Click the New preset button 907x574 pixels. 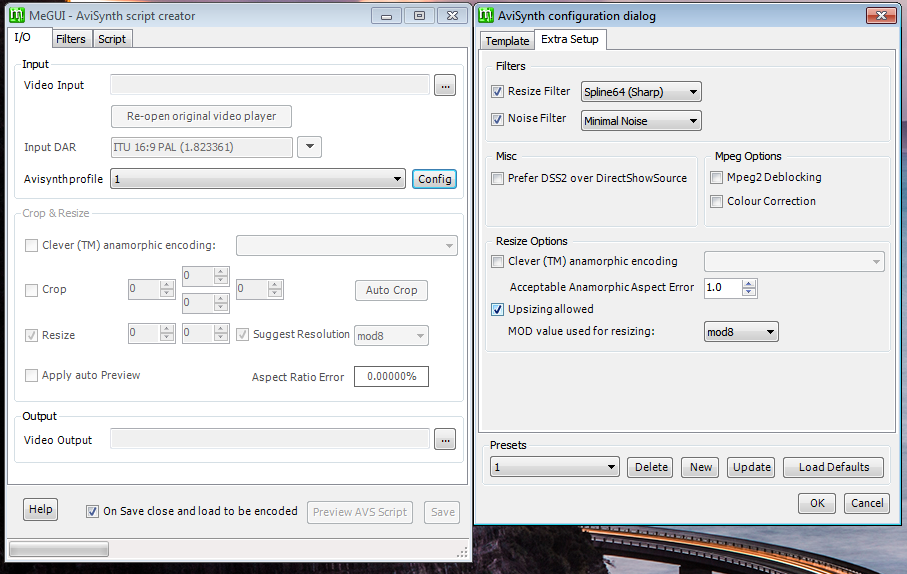pos(700,467)
